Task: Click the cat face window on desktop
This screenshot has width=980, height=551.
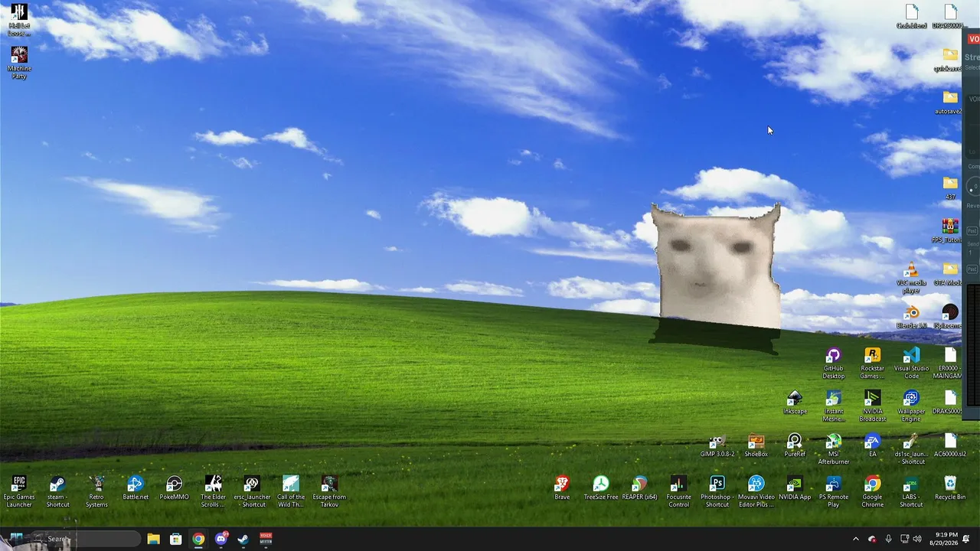Action: point(716,266)
